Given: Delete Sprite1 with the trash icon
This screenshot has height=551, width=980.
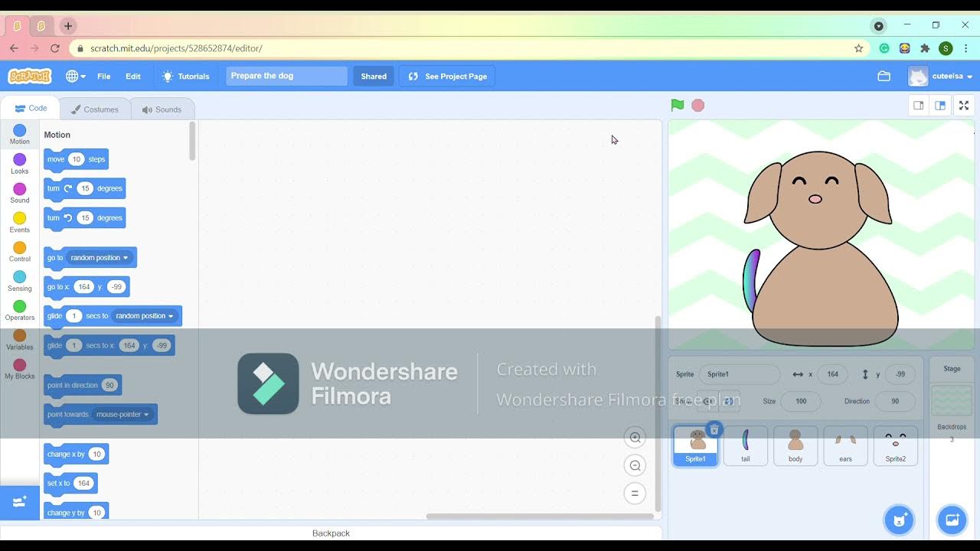Looking at the screenshot, I should (x=714, y=429).
